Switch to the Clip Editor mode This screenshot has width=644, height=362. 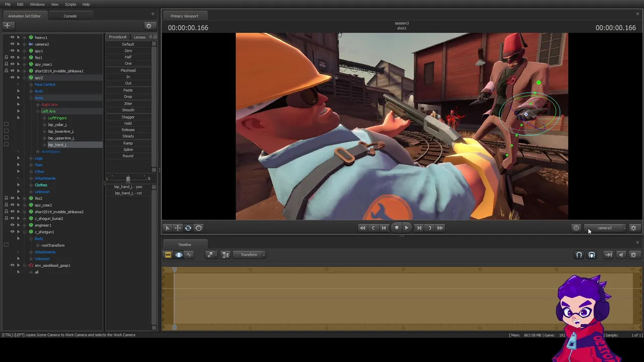168,255
